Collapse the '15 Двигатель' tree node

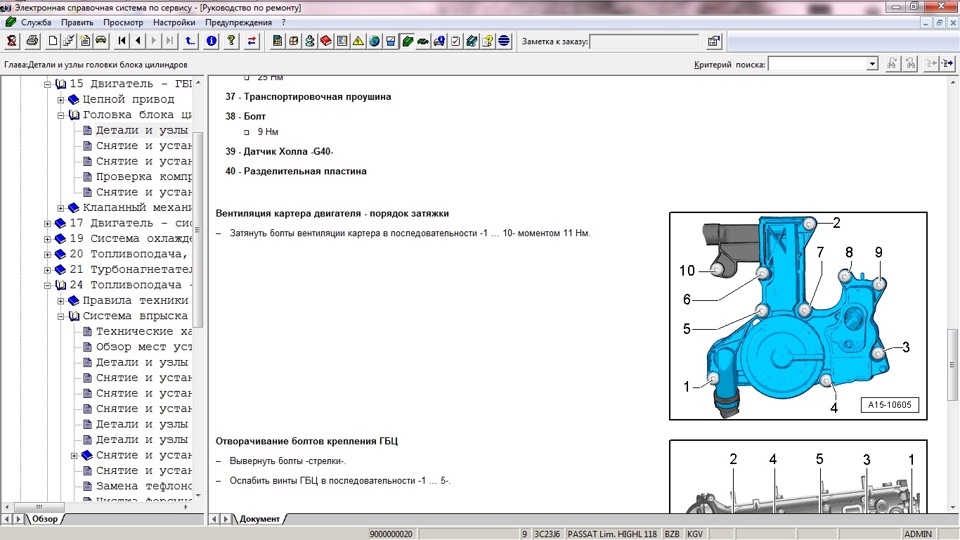(47, 84)
